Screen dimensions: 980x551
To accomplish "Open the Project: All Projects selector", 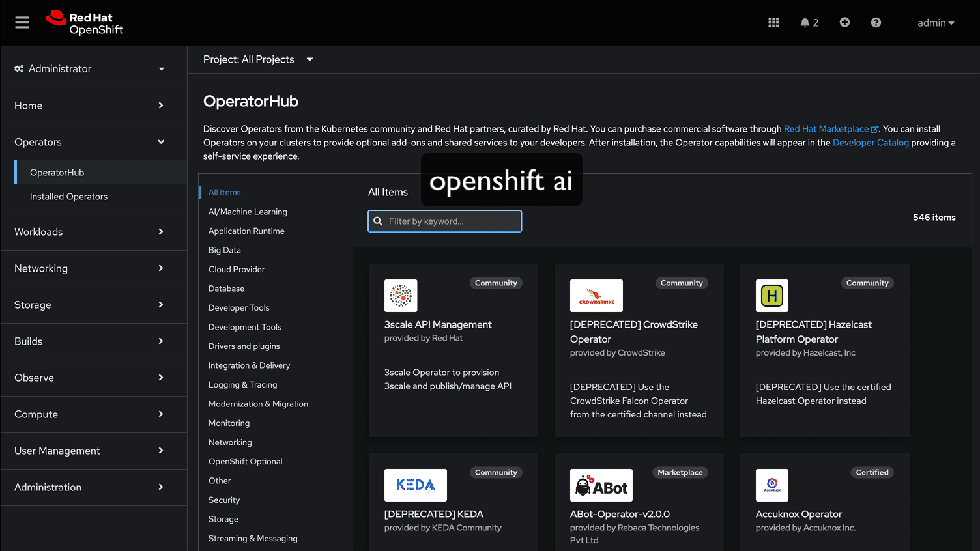I will pyautogui.click(x=258, y=59).
